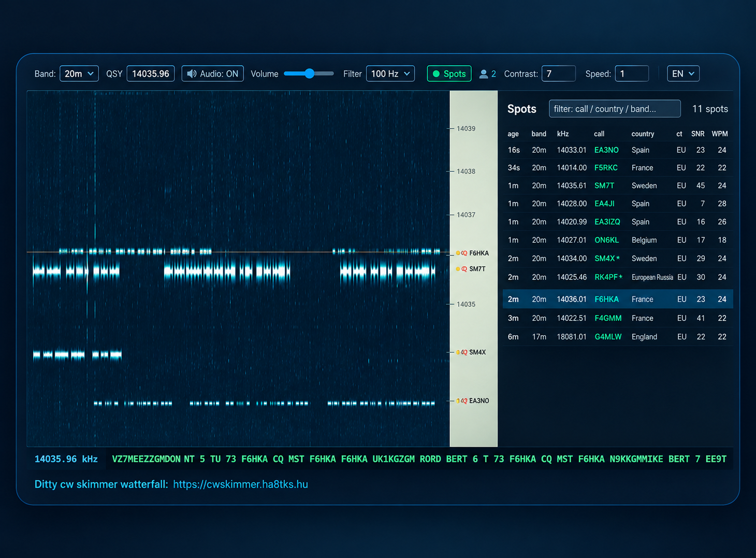Open the cwskimmer.ha8tks.hu link
Screen dimensions: 756x558
click(240, 484)
